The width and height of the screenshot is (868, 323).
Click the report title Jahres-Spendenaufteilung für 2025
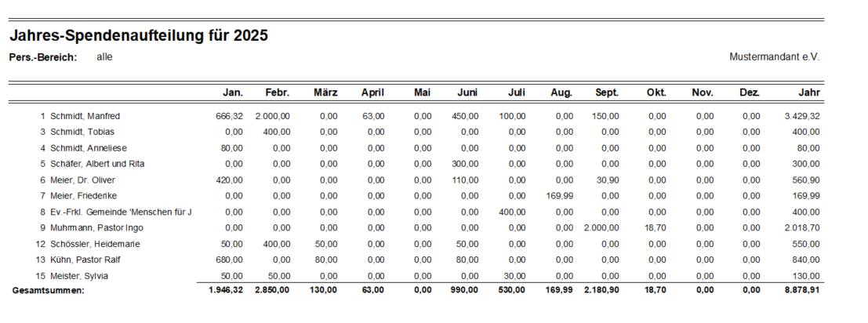(139, 36)
